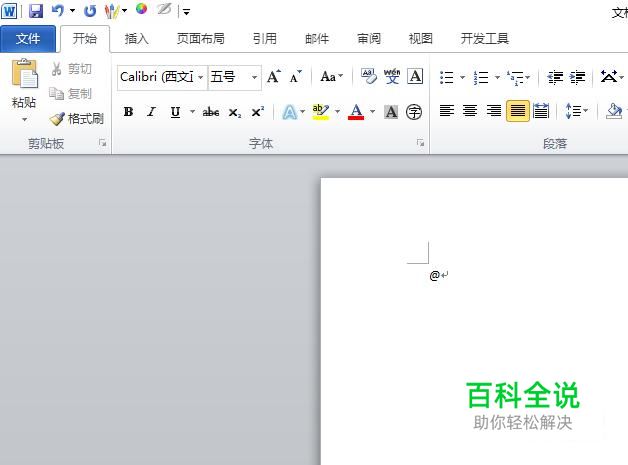628x465 pixels.
Task: Grow font size with large A icon
Action: (x=274, y=76)
